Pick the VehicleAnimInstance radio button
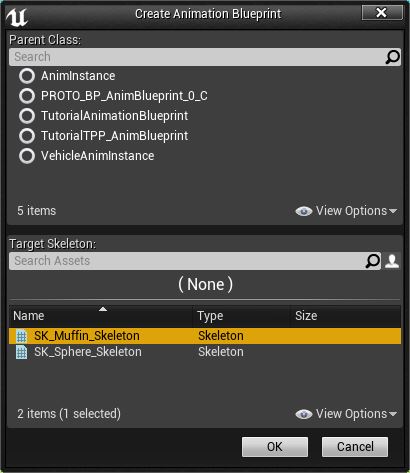This screenshot has width=410, height=473. (x=27, y=156)
